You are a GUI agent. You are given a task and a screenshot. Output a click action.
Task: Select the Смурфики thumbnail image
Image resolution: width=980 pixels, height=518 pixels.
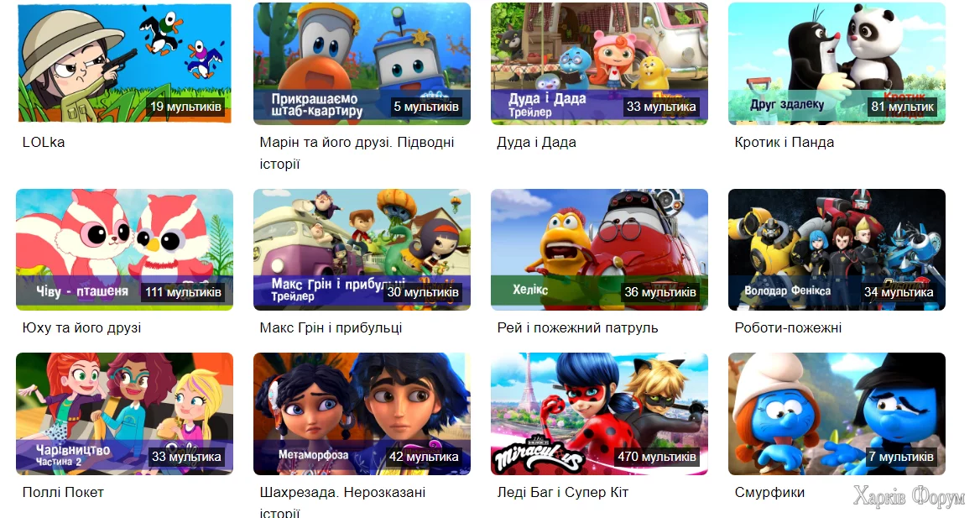tap(837, 414)
